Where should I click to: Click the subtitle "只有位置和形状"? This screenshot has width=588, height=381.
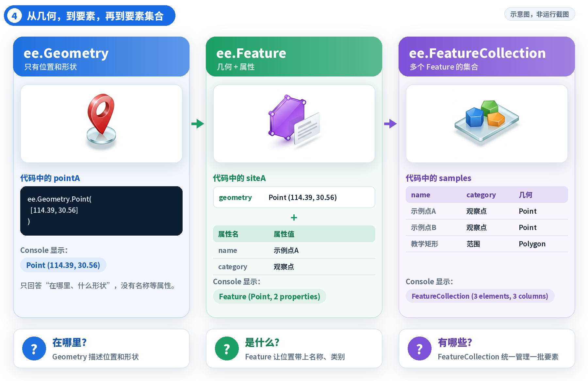(50, 67)
